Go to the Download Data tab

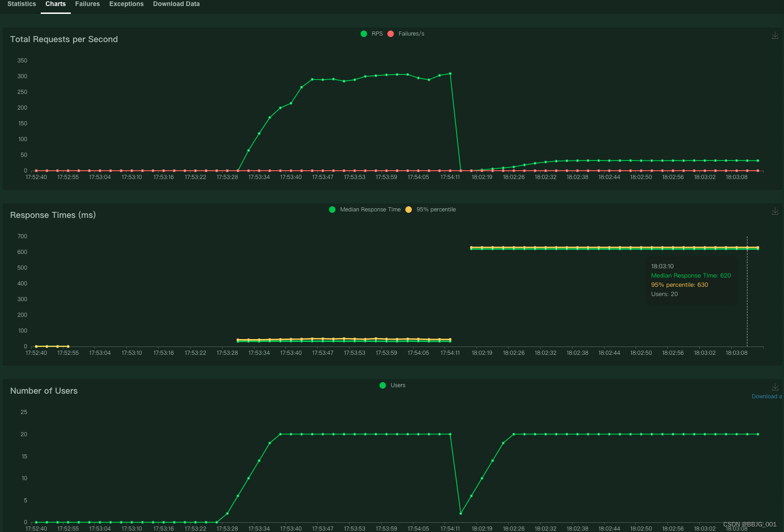(176, 4)
